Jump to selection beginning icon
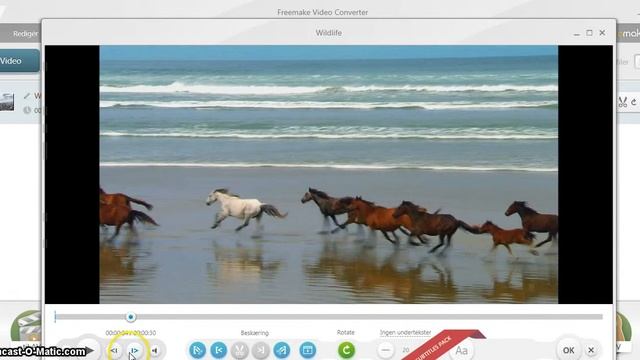 (219, 350)
